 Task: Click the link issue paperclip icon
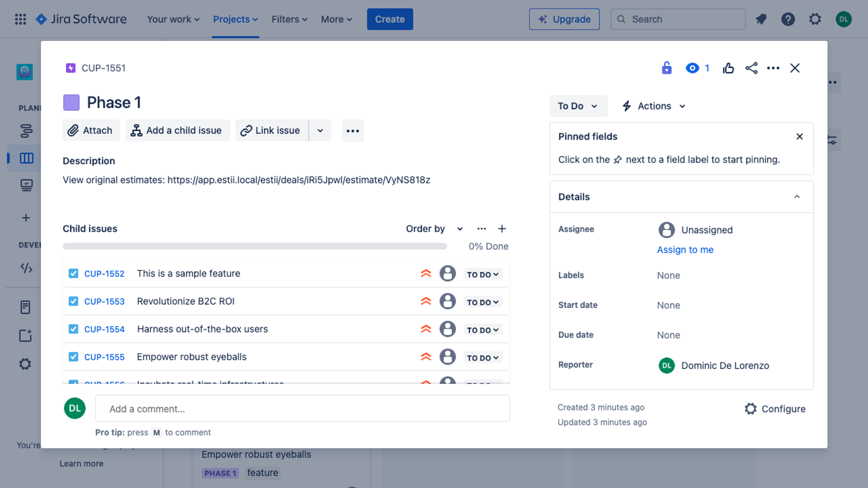coord(246,130)
